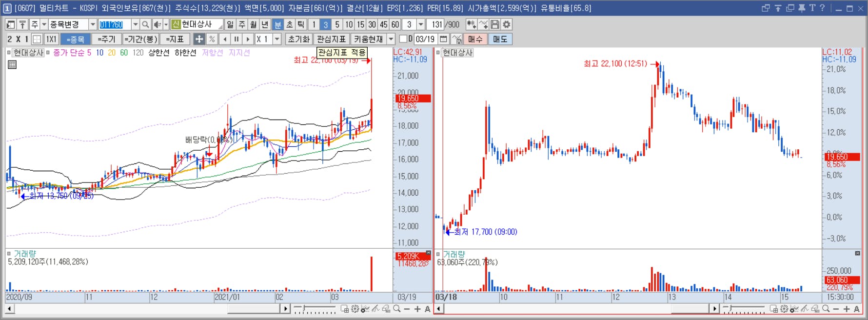Click the left chart horizontal scrollbar thumb
Screen dimensions: 868x320
pos(254,309)
